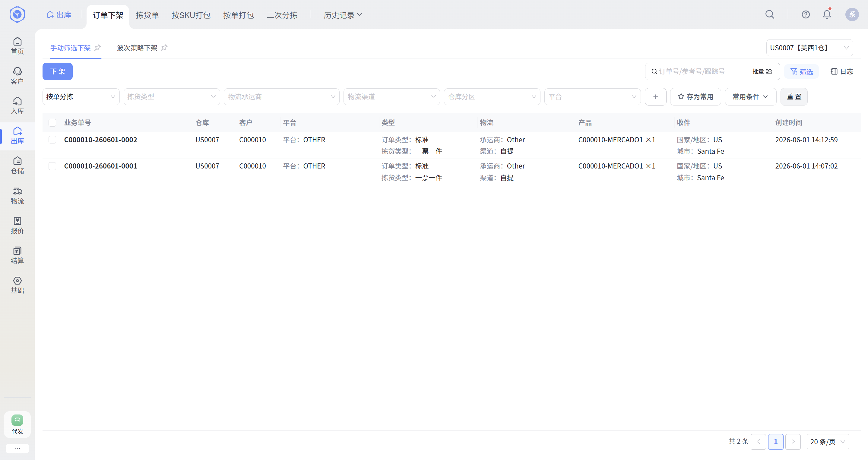Viewport: 868px width, 460px height.
Task: Open the 物流渠道 dropdown
Action: tap(391, 97)
